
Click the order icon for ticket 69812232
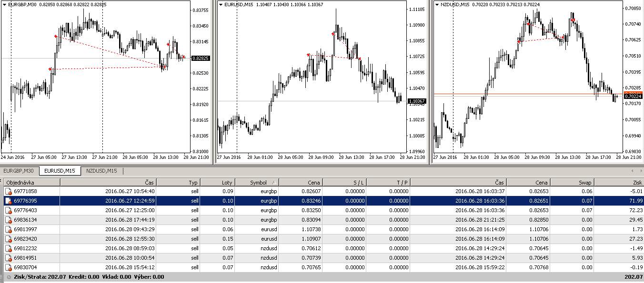[8, 248]
